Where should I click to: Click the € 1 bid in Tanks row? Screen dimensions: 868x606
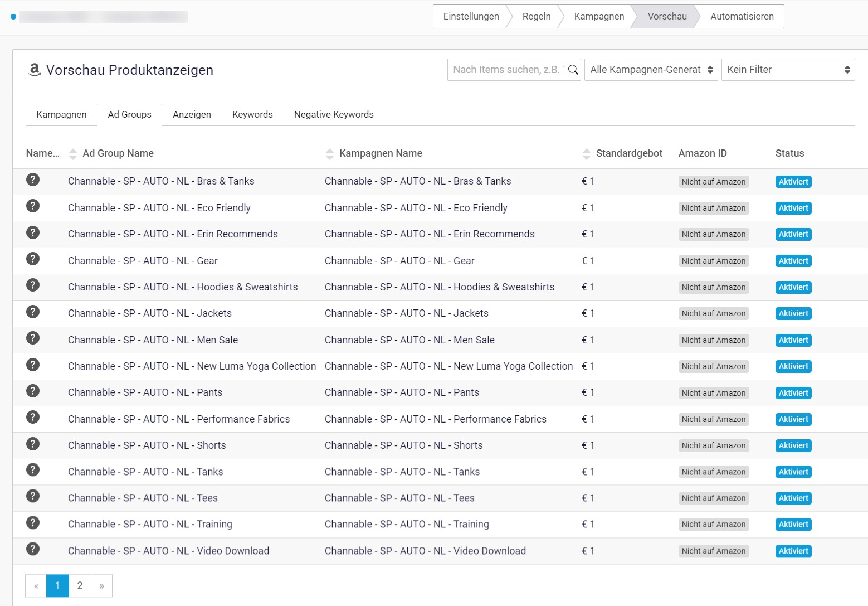(588, 472)
